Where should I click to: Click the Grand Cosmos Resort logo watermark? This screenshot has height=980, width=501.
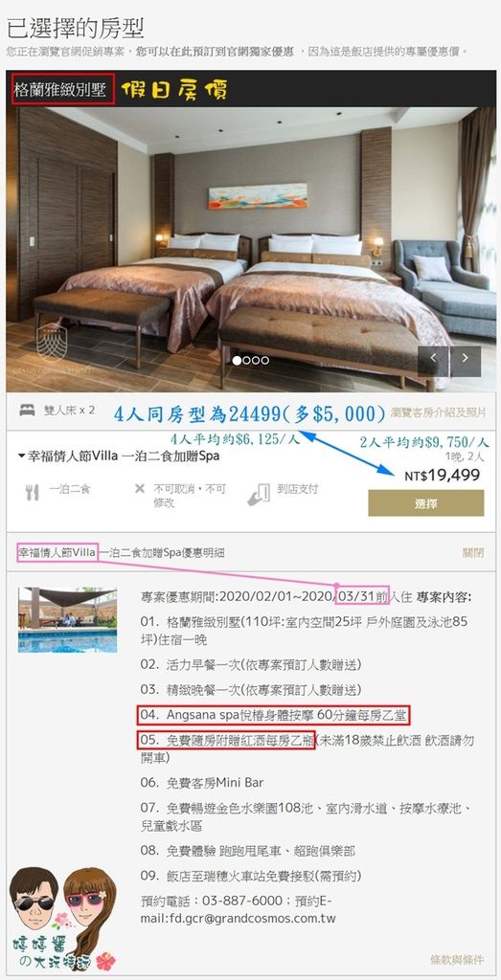53,347
